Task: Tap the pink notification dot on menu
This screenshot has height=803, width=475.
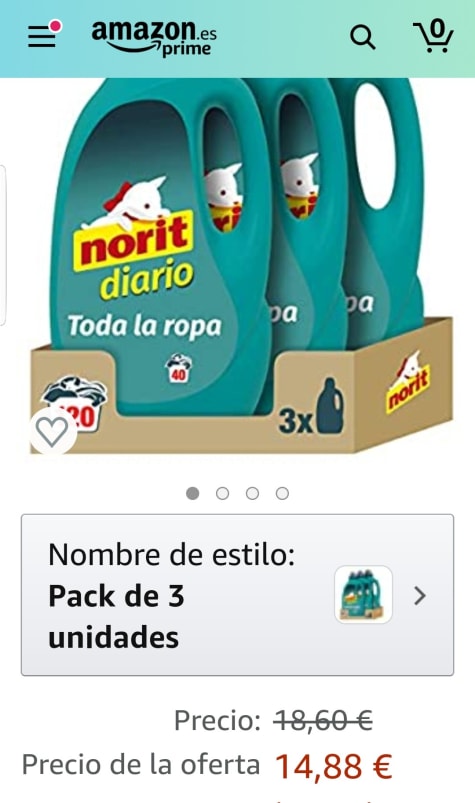Action: (x=55, y=26)
